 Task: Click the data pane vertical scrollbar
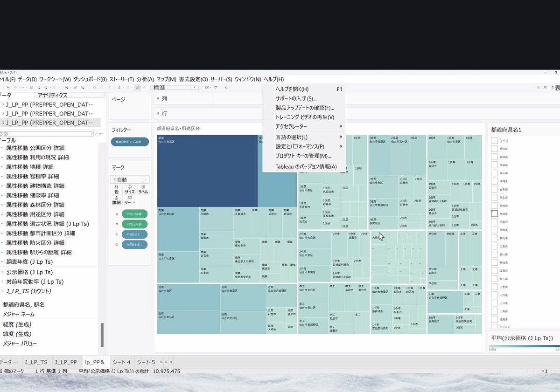coord(102,335)
